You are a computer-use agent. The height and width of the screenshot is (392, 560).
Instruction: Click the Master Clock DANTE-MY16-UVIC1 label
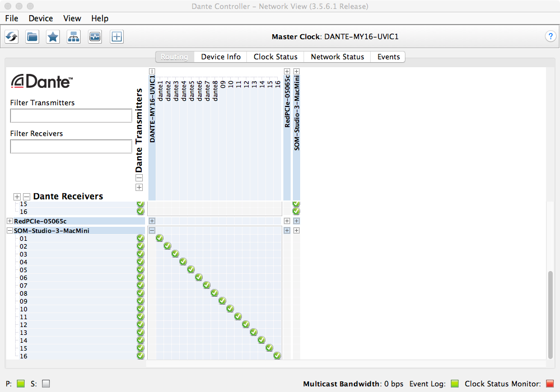(x=335, y=36)
